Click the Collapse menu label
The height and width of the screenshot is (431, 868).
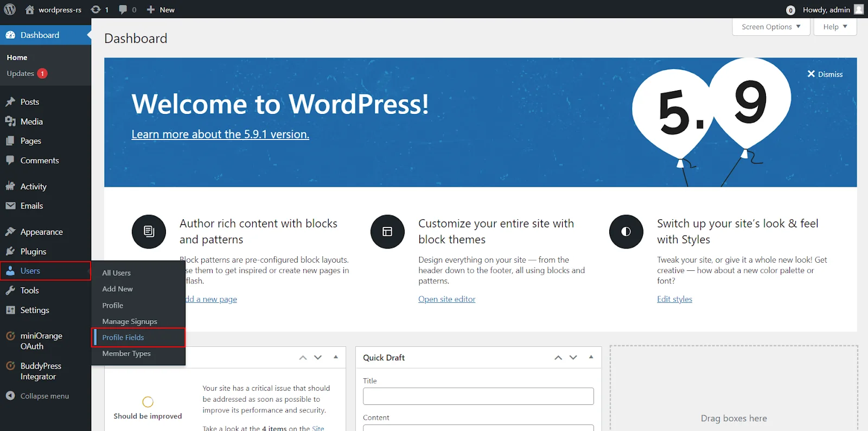click(x=44, y=396)
